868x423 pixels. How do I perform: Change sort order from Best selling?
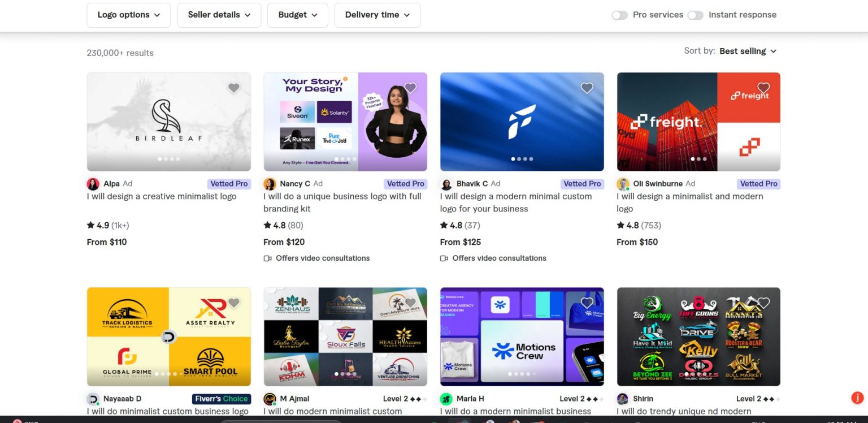[x=748, y=51]
